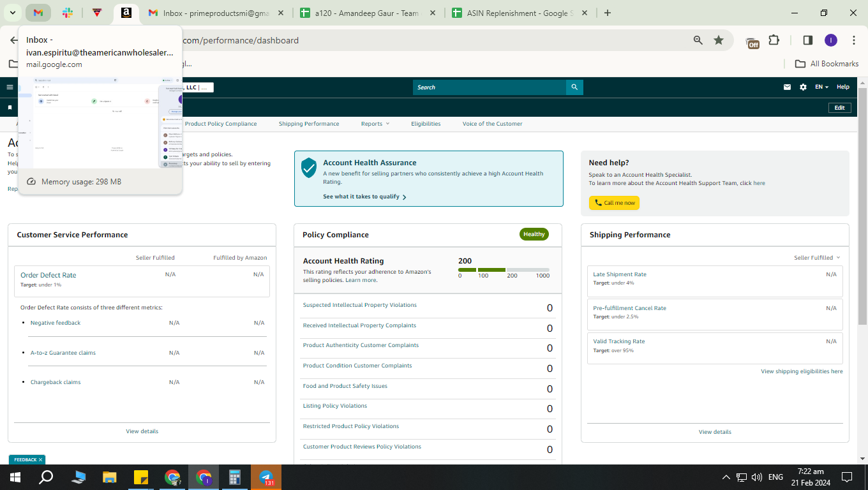Open the Windows Start menu
Viewport: 868px width, 490px height.
(15, 477)
